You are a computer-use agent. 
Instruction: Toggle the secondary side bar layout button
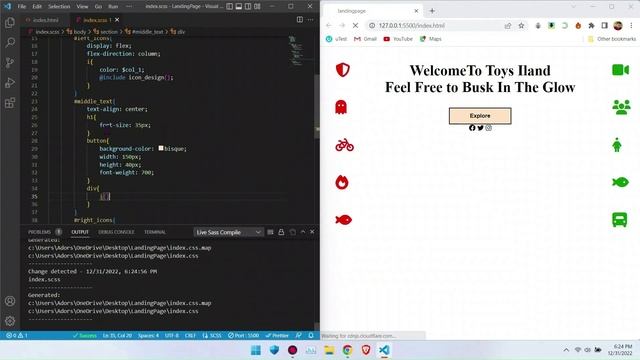click(248, 6)
